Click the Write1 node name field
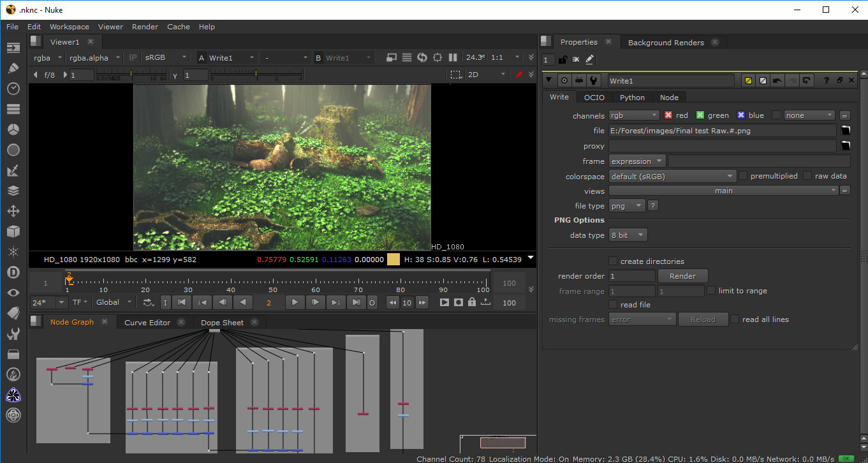The image size is (868, 463). coord(671,81)
